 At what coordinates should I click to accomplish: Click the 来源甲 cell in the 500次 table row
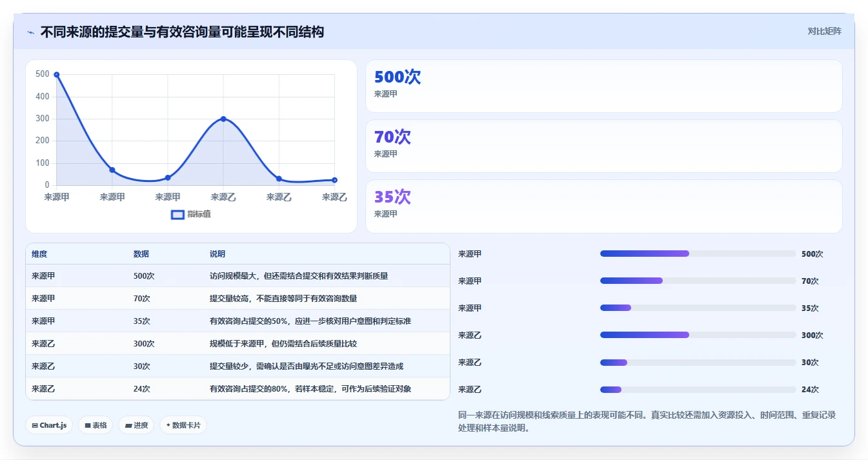(x=43, y=276)
